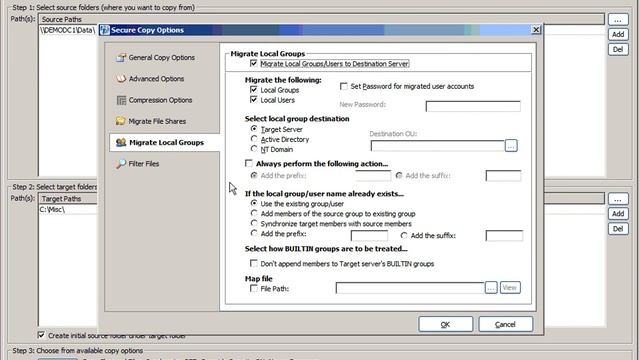Viewport: 640px width, 360px height.
Task: Click the General Copy Options icon
Action: click(x=121, y=58)
